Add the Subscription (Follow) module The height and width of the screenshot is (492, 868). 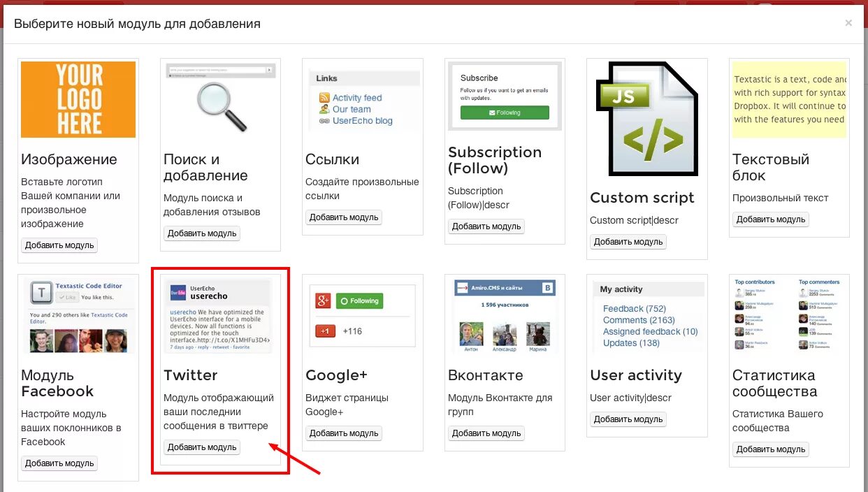(486, 226)
